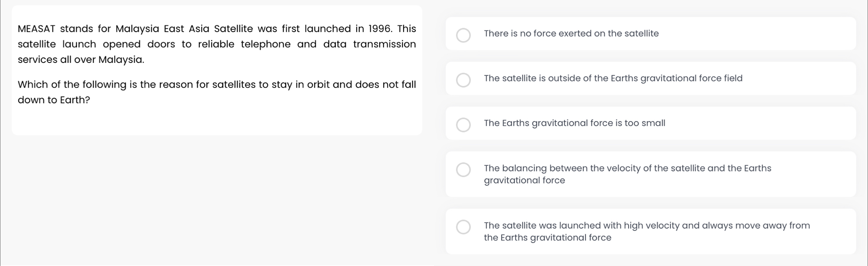
Task: Select radio for 'balancing between the velocity' answer
Action: (463, 170)
